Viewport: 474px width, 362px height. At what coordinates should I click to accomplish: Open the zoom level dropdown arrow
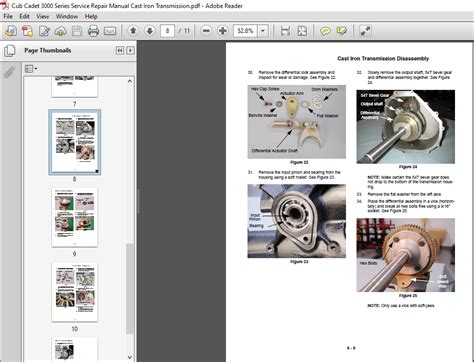(263, 31)
